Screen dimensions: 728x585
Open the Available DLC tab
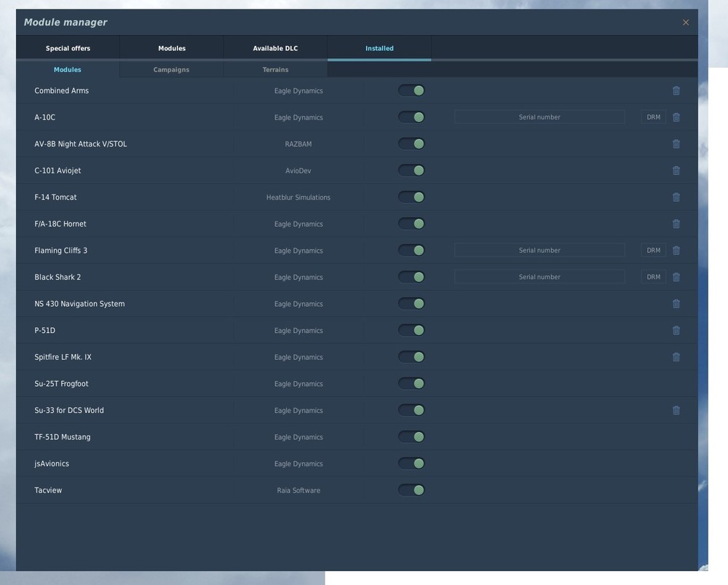click(275, 48)
